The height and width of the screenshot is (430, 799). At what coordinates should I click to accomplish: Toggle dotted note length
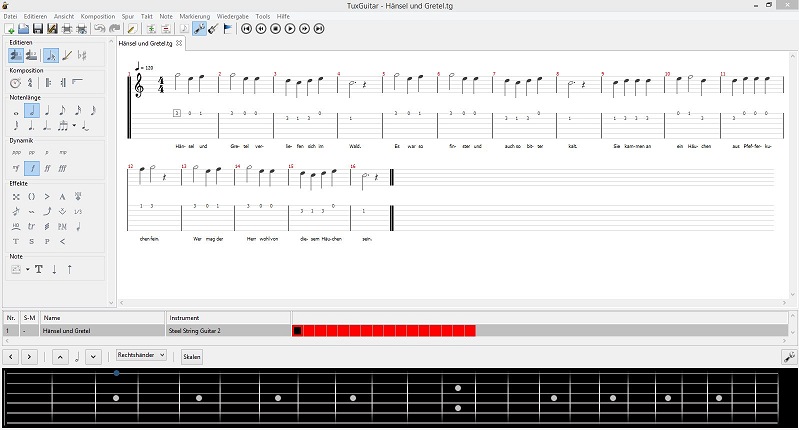31,125
